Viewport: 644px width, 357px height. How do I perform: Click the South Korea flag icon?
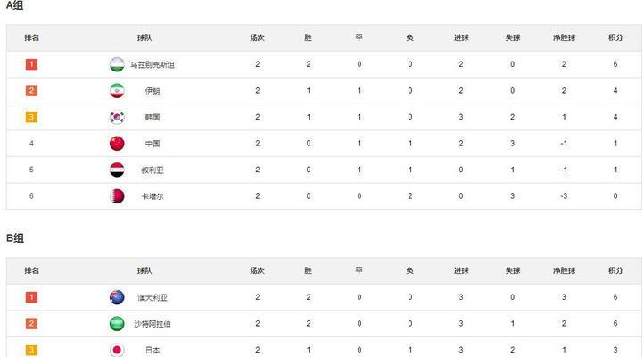tap(117, 117)
